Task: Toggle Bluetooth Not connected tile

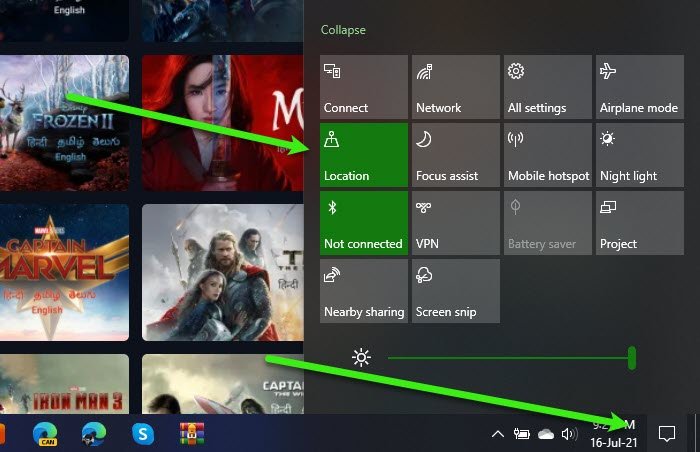Action: [x=364, y=223]
